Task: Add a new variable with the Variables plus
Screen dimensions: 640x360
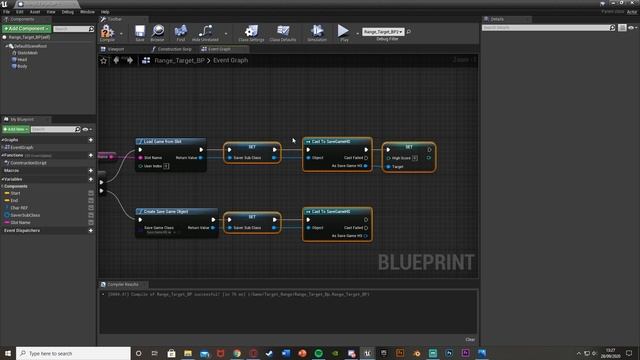Action: pyautogui.click(x=91, y=179)
